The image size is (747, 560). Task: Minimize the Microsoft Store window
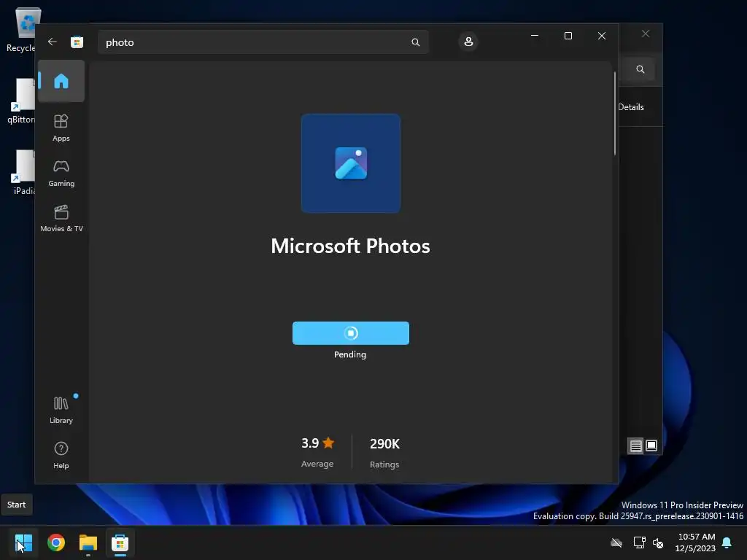[x=535, y=36]
